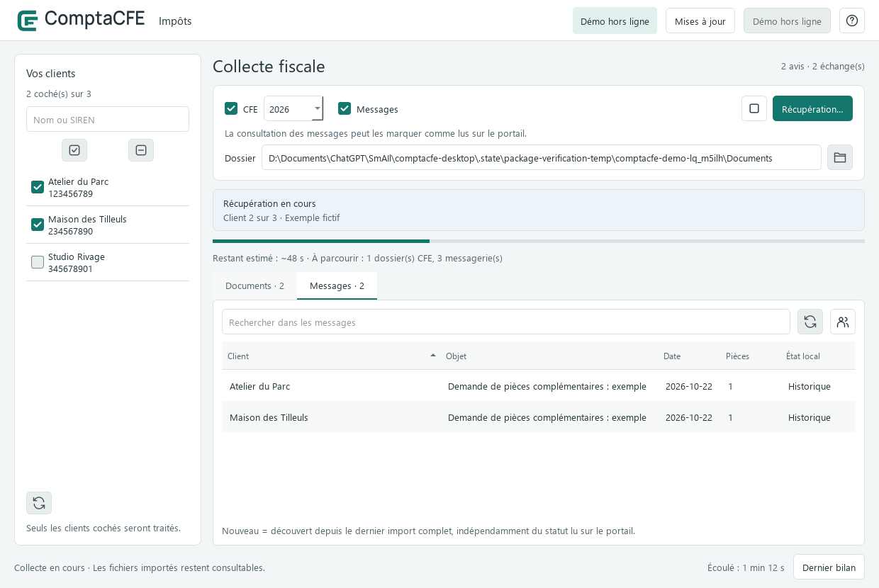Click the sort arrow in Client column

pyautogui.click(x=432, y=356)
